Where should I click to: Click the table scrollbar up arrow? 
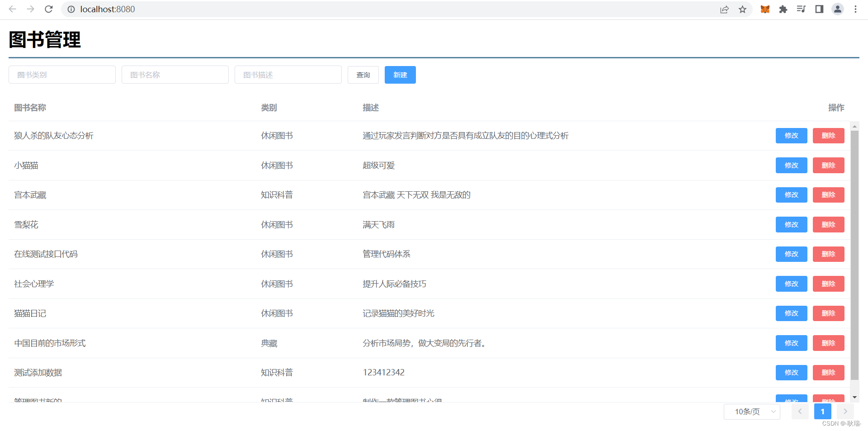pyautogui.click(x=854, y=126)
